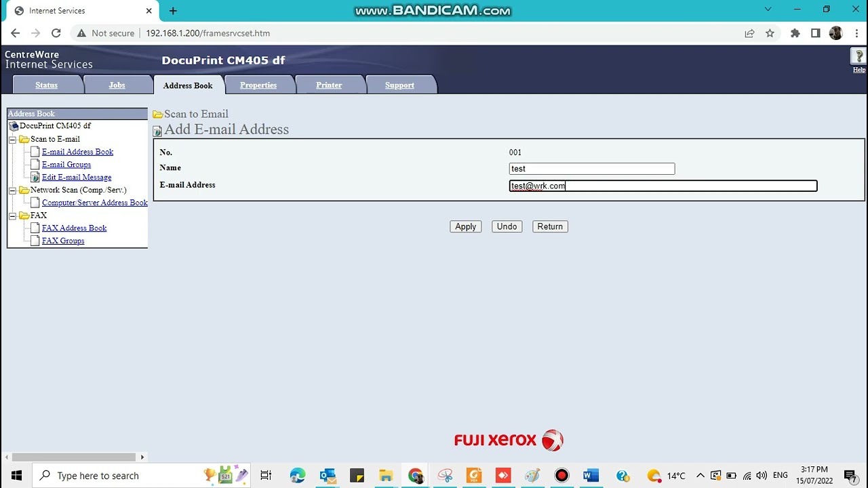Open the Properties tab
This screenshot has height=488, width=868.
pos(258,85)
